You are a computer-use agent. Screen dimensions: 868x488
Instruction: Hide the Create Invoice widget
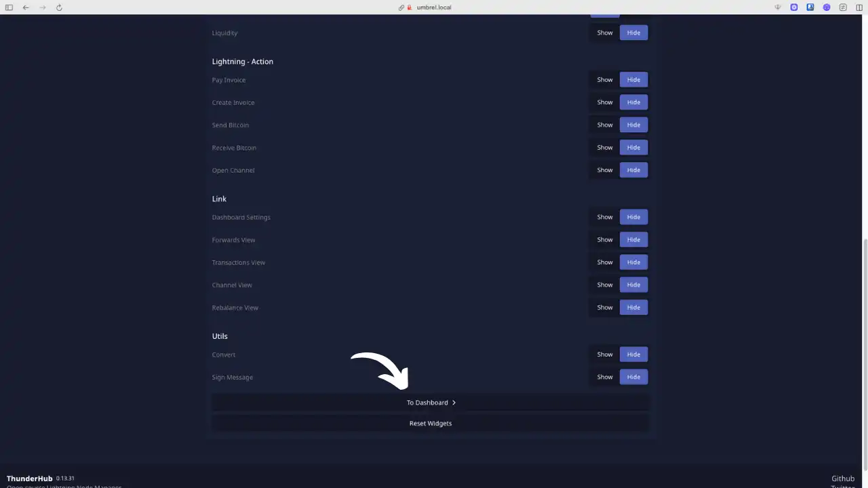pos(633,102)
